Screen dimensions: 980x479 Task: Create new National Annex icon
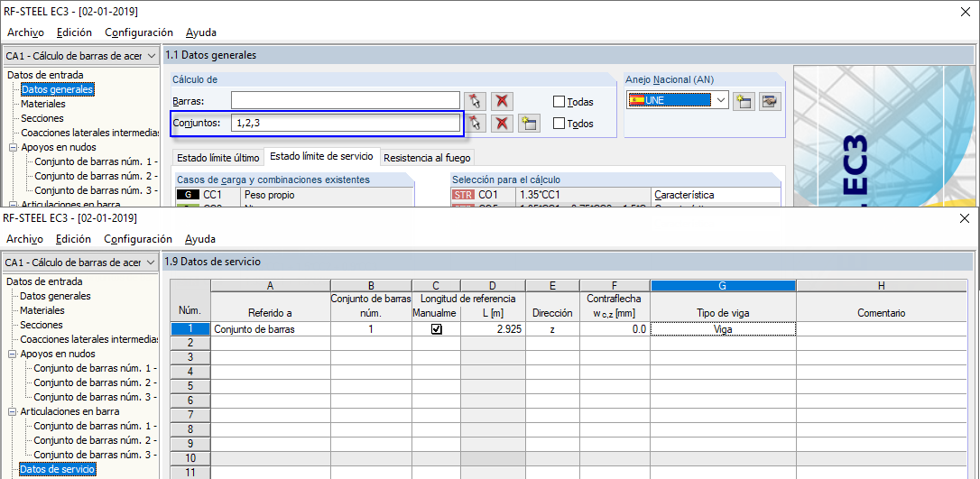[x=744, y=101]
